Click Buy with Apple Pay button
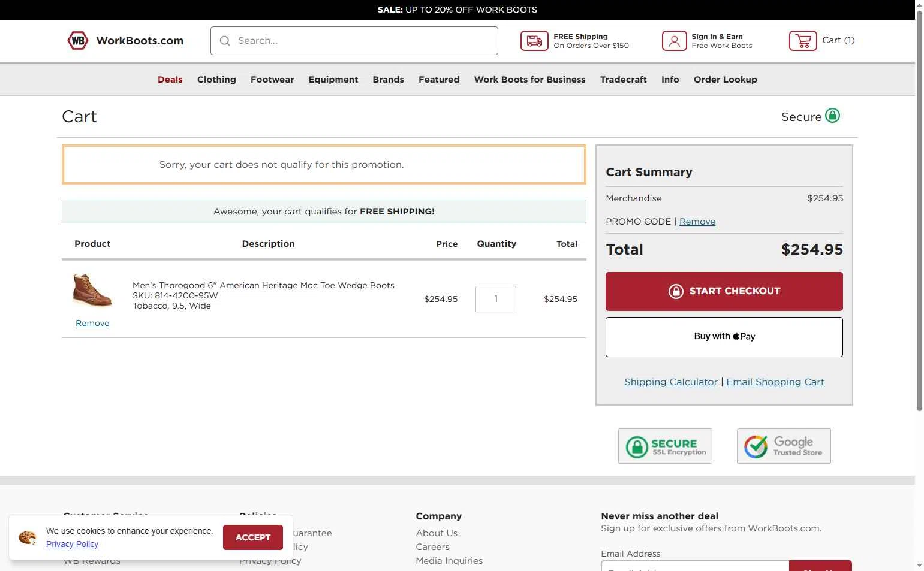The height and width of the screenshot is (571, 924). tap(724, 337)
